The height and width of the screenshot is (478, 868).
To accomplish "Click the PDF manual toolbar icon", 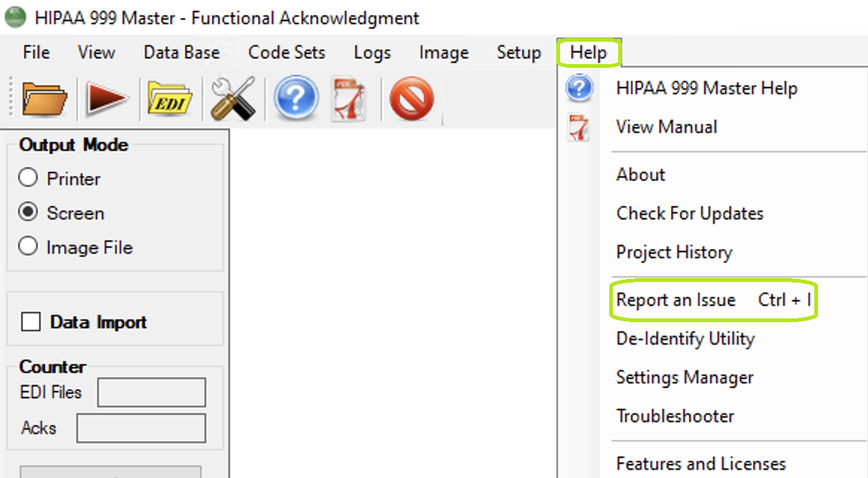I will point(349,99).
